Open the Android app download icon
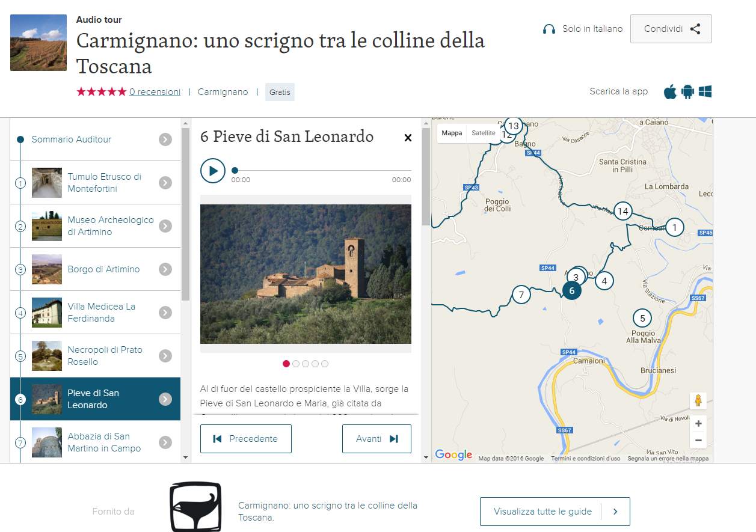 pos(687,92)
